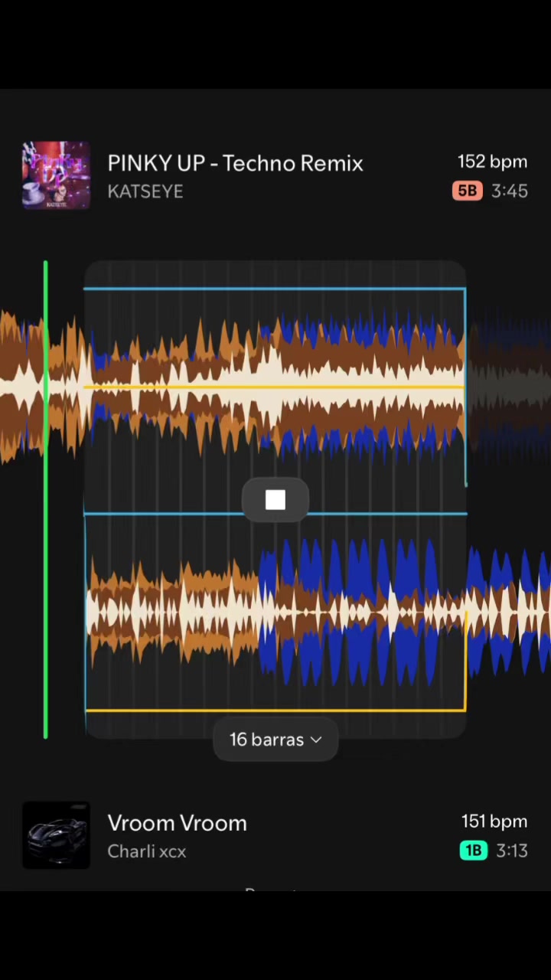551x980 pixels.
Task: Stop playback with the square stop button
Action: (x=275, y=500)
